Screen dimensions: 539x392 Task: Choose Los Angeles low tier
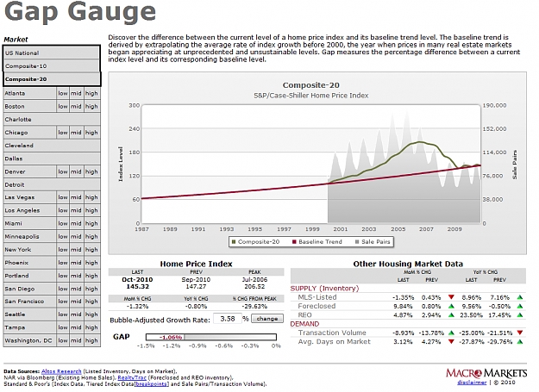pos(63,210)
